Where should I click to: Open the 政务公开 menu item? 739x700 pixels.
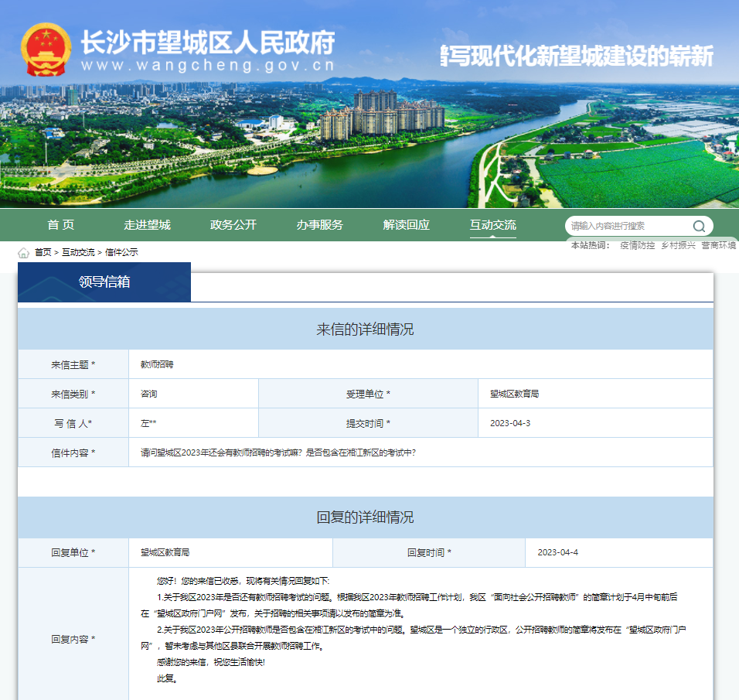coord(233,225)
